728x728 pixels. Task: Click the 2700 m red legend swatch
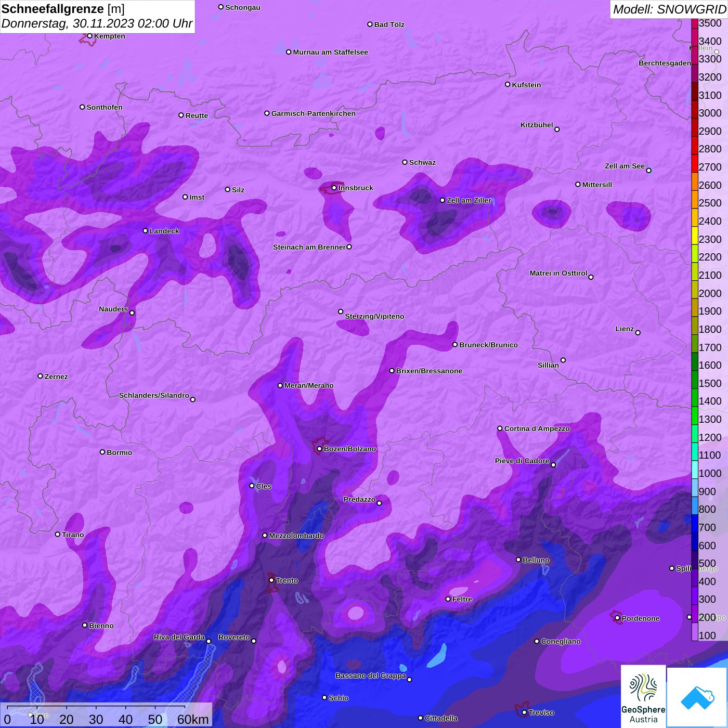(x=695, y=163)
